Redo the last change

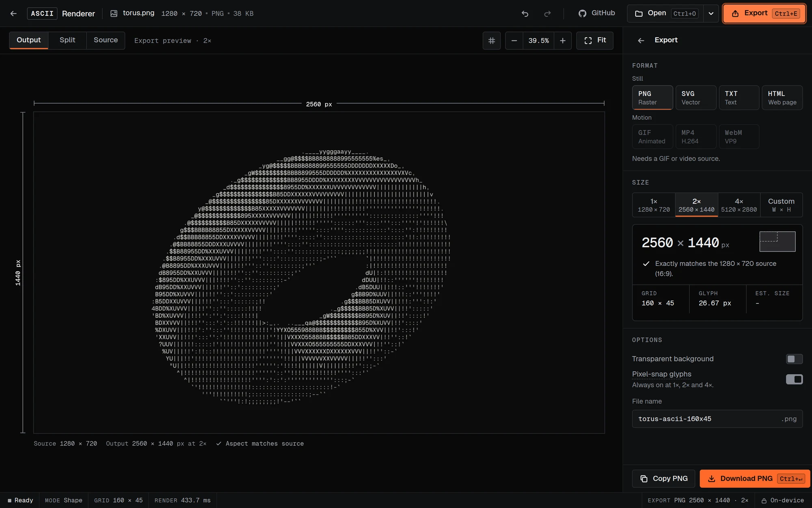click(x=547, y=13)
